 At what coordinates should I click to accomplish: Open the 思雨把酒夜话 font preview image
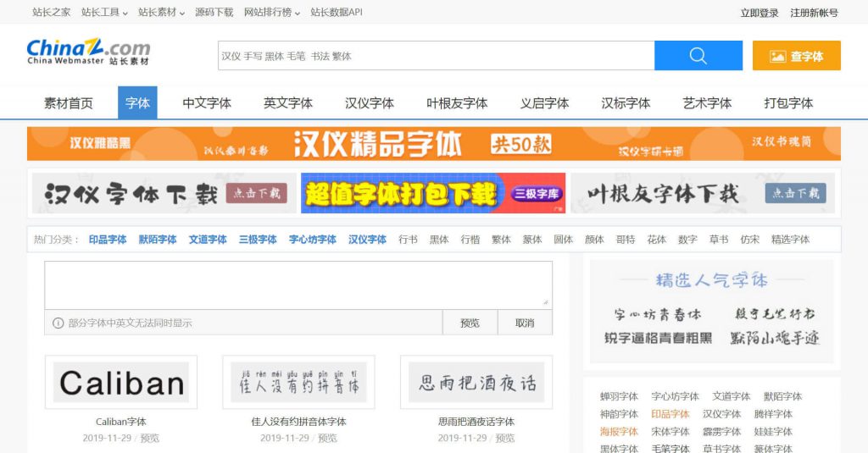coord(476,383)
